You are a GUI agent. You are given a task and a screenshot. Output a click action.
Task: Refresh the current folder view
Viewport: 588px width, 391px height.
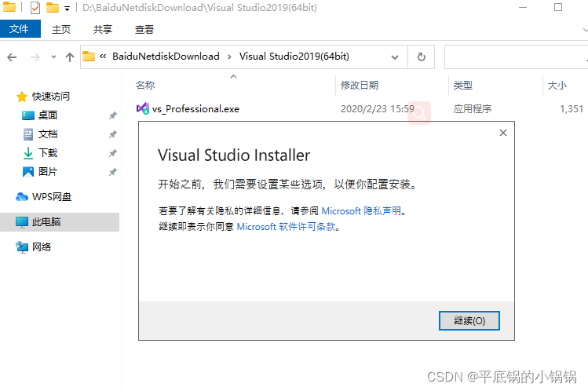(x=421, y=57)
